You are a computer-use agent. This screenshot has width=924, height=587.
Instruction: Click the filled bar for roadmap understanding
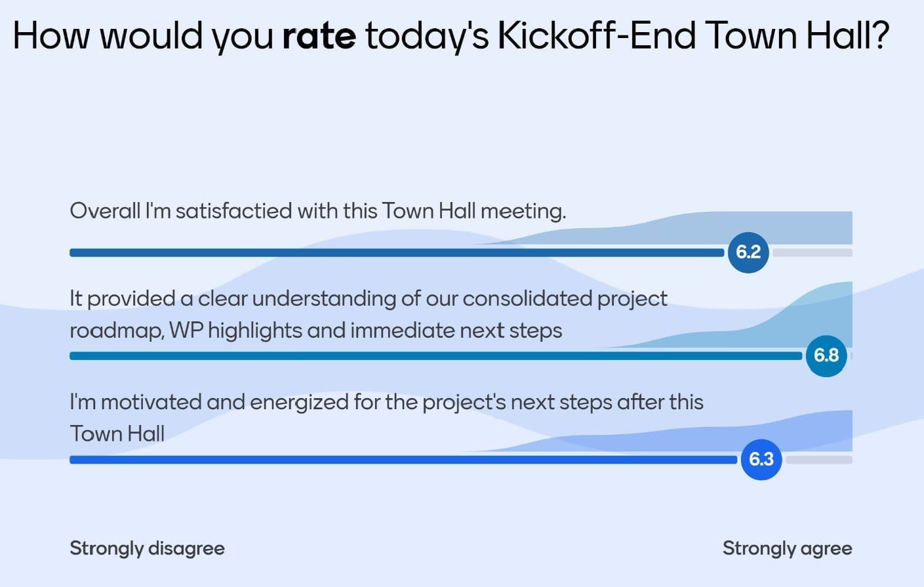433,356
